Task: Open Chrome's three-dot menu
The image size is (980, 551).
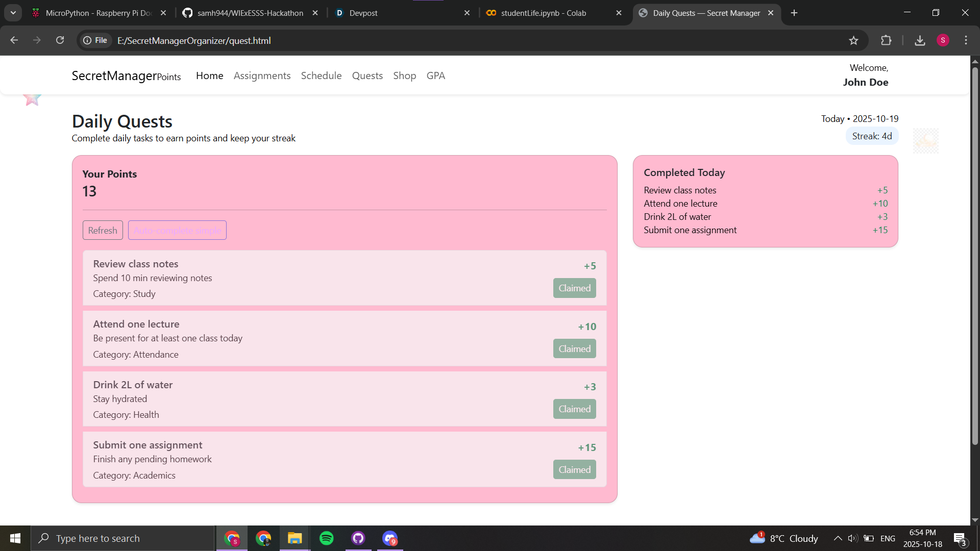Action: coord(966,40)
